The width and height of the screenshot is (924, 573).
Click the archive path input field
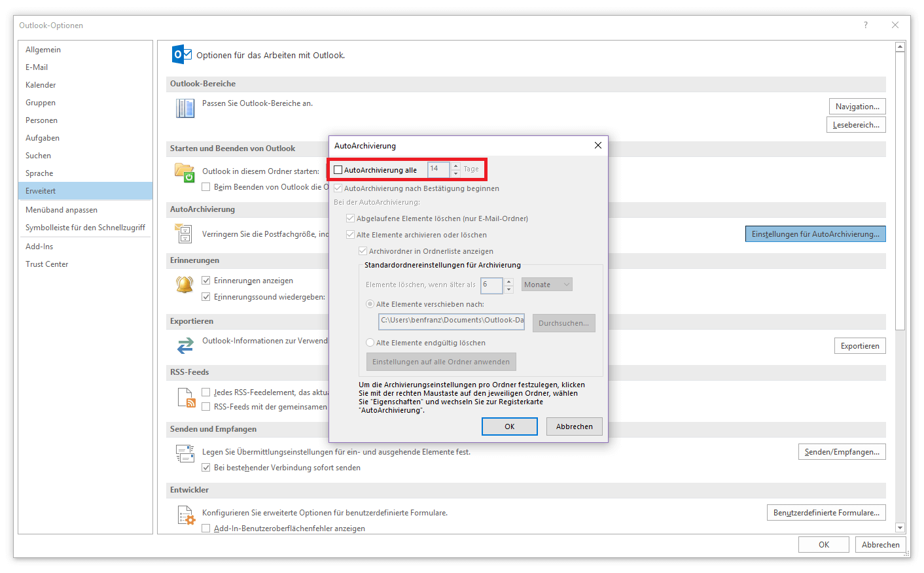(x=452, y=321)
